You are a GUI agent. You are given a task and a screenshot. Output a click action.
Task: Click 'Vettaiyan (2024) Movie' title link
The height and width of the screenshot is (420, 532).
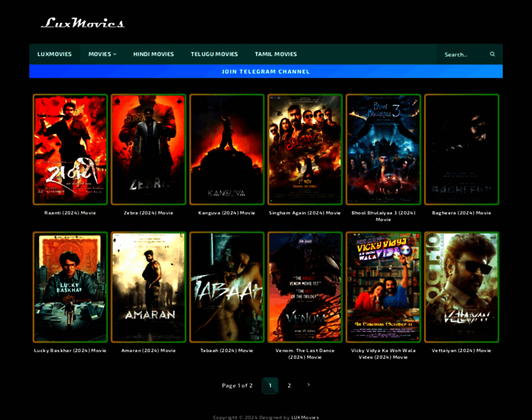(x=461, y=351)
